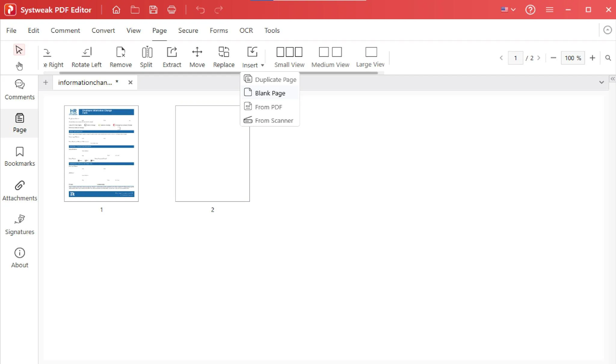Open the Comments panel

click(19, 90)
